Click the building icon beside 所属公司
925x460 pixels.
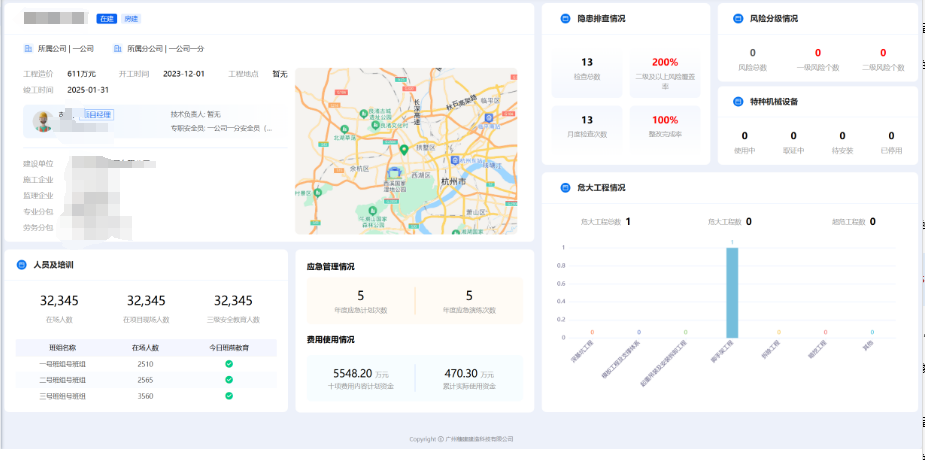click(28, 48)
